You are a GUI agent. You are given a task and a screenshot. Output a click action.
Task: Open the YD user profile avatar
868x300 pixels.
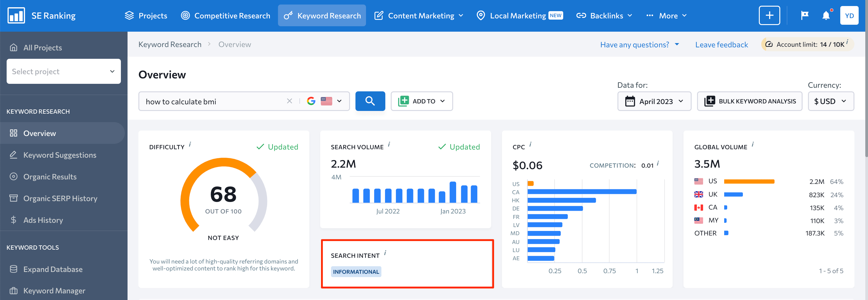[x=849, y=15]
